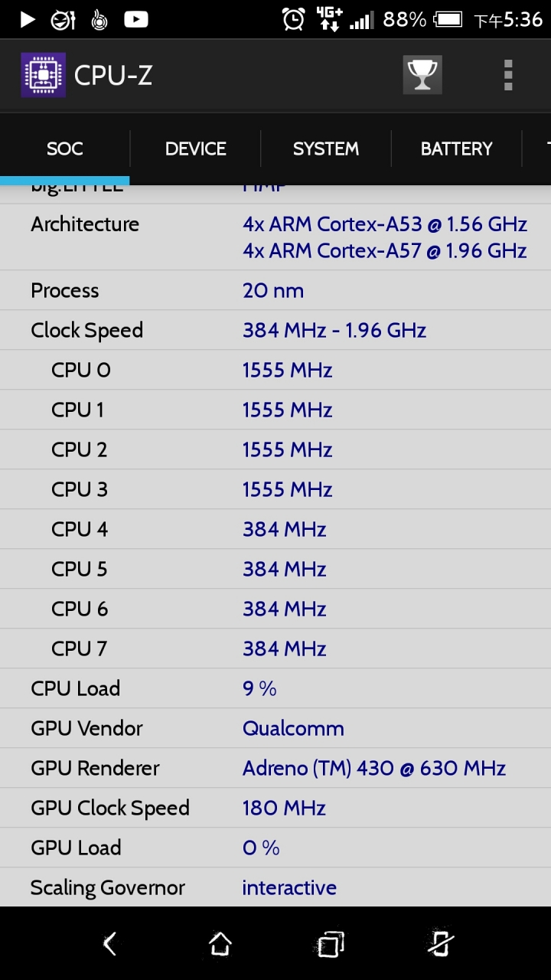Viewport: 551px width, 980px height.
Task: Switch to the DEVICE tab
Action: [x=195, y=149]
